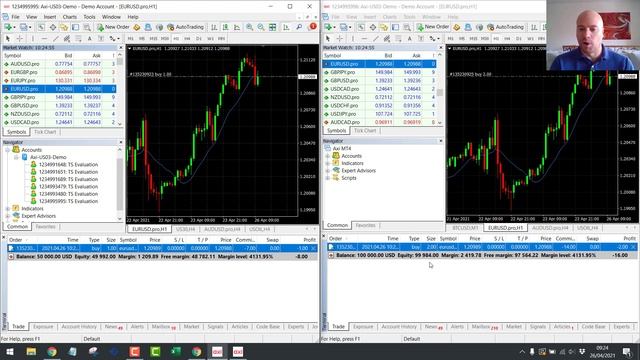Open new chart dropdown arrow in left window
This screenshot has height=360, width=640.
[14, 27]
